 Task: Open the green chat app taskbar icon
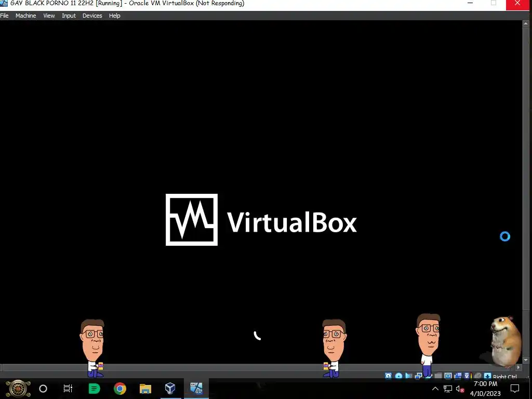pyautogui.click(x=94, y=389)
